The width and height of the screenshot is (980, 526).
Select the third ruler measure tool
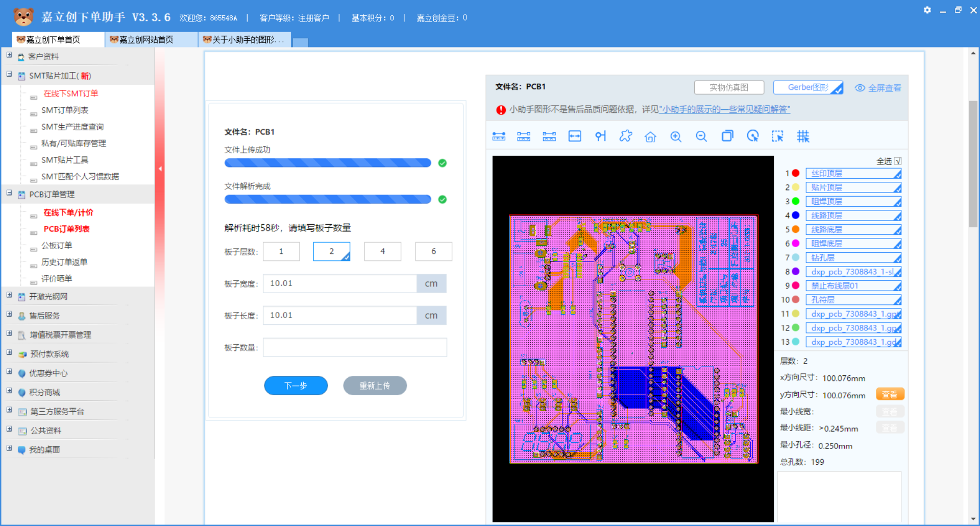tap(549, 136)
